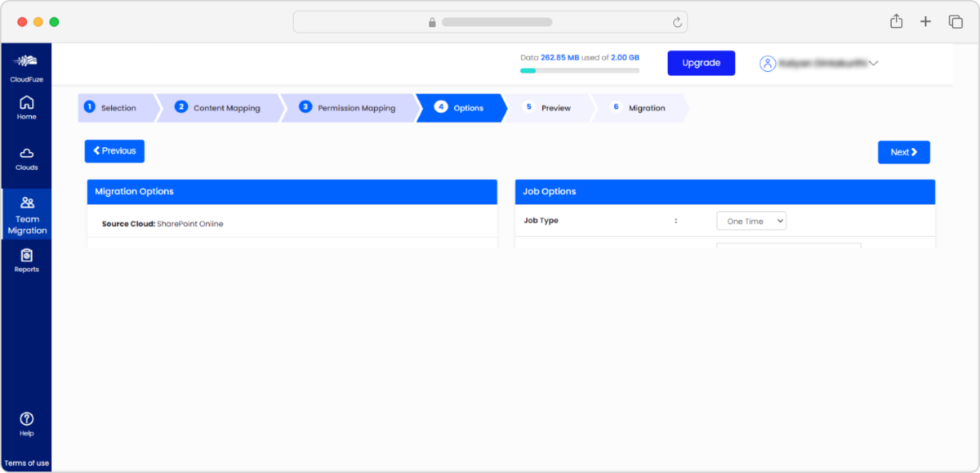
Task: Open the Terms of use link
Action: (x=26, y=462)
